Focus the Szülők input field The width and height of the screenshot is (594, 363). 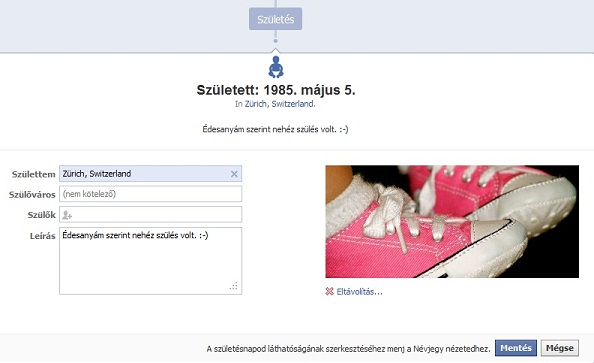[150, 214]
